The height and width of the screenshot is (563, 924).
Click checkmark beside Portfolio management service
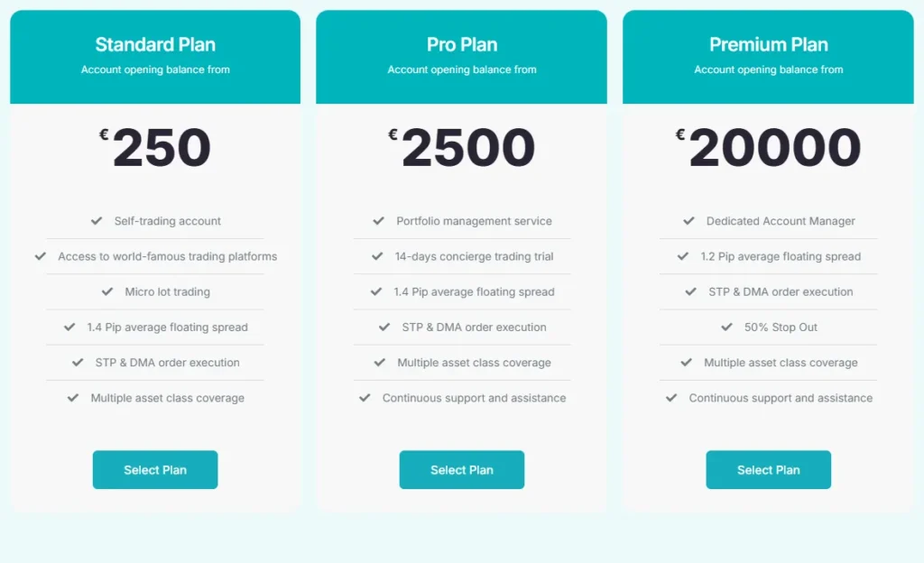pos(379,221)
